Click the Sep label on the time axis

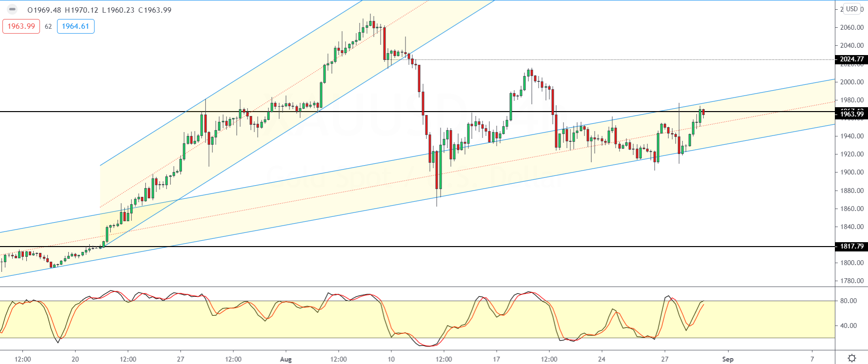728,359
